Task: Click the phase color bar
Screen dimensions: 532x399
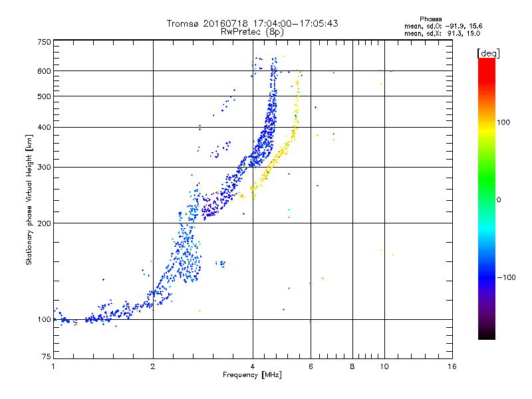Action: 487,198
